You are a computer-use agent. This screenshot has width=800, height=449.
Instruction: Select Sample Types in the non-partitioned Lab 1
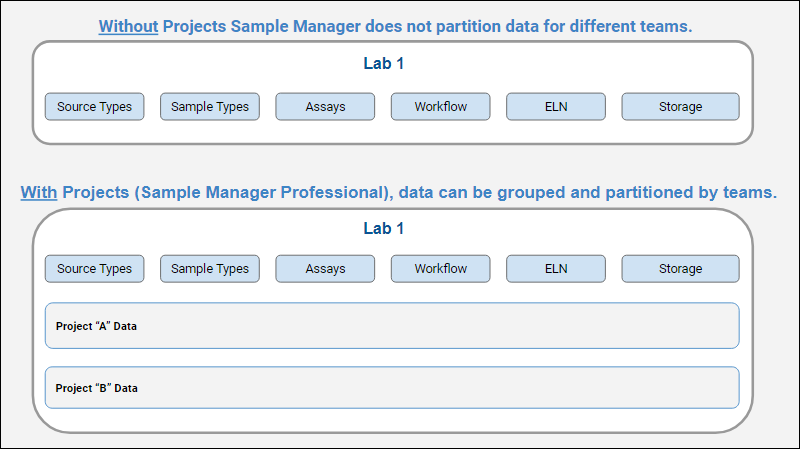[210, 106]
